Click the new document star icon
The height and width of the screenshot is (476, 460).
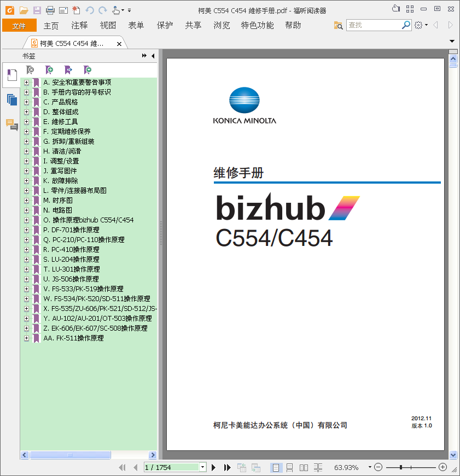tap(76, 10)
